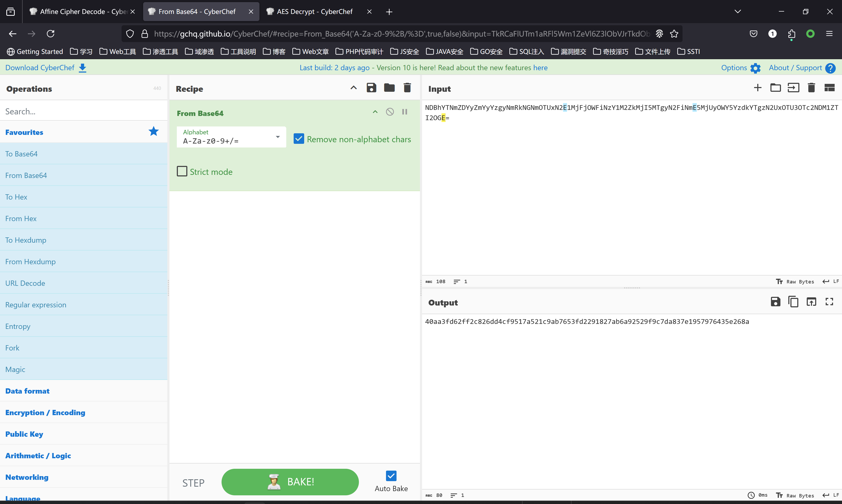Enable Strict mode checkbox
842x504 pixels.
coord(182,171)
